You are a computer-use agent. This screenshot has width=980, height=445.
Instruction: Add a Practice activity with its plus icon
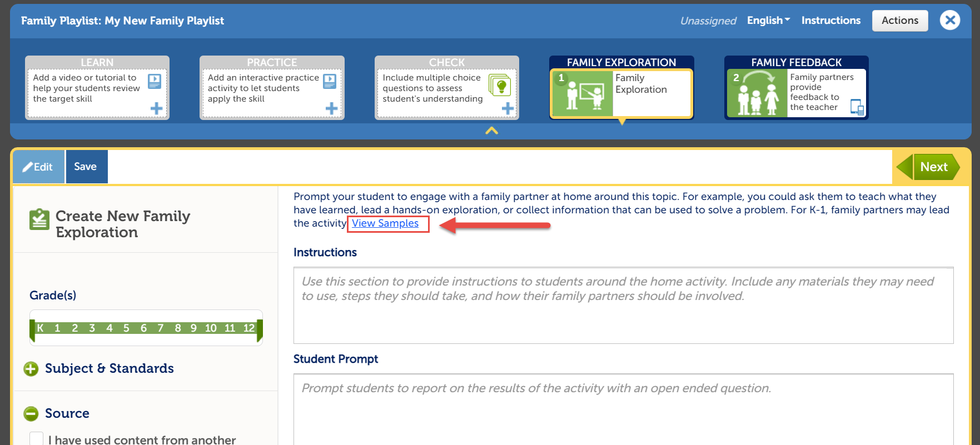tap(332, 108)
